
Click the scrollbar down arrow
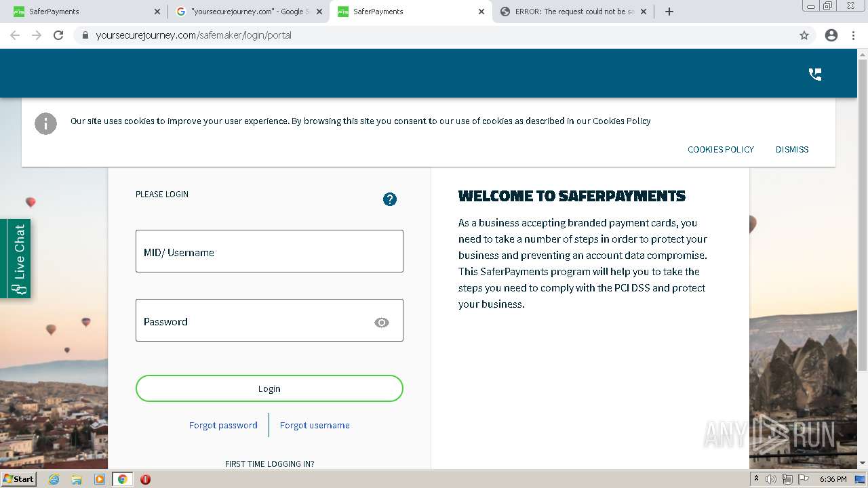863,464
